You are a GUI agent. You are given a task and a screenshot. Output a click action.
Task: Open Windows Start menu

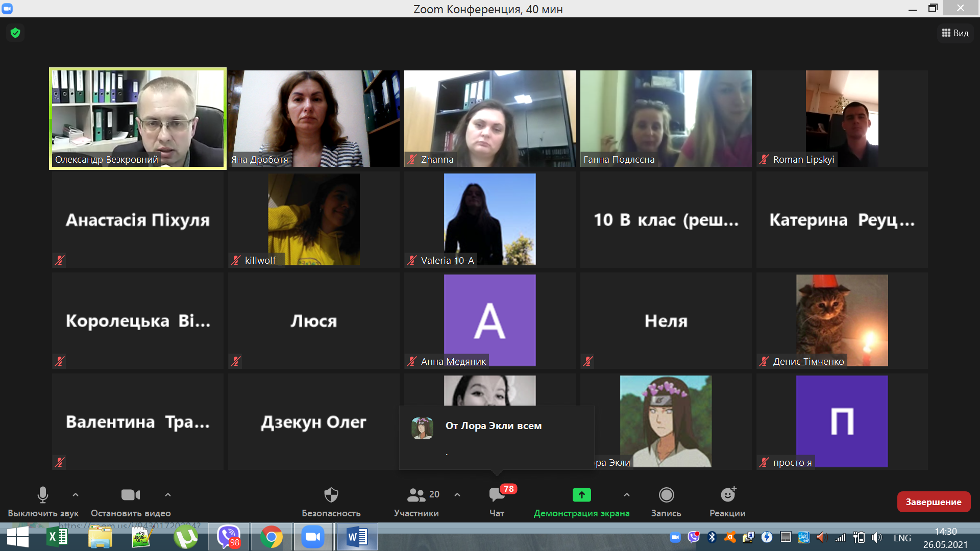click(17, 537)
